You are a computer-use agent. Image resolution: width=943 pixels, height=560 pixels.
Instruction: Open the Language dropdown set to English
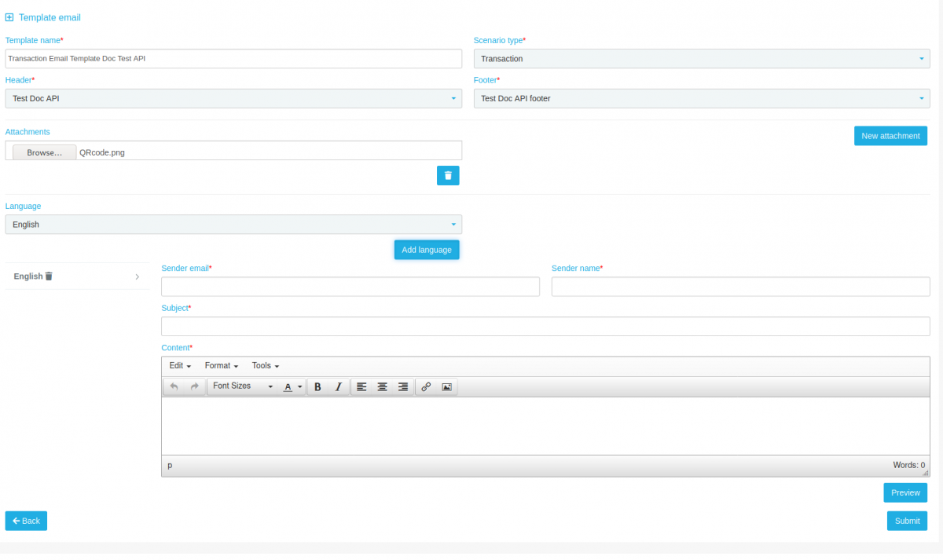click(233, 225)
